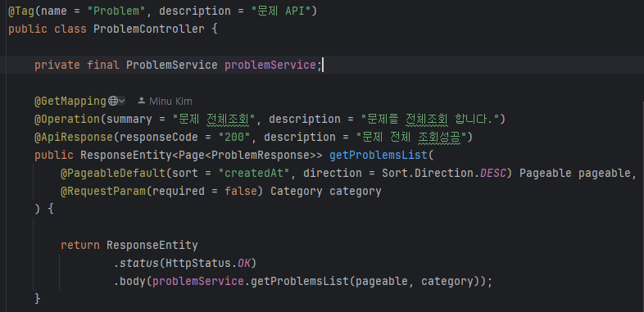Click the @Operation annotation

[x=67, y=119]
